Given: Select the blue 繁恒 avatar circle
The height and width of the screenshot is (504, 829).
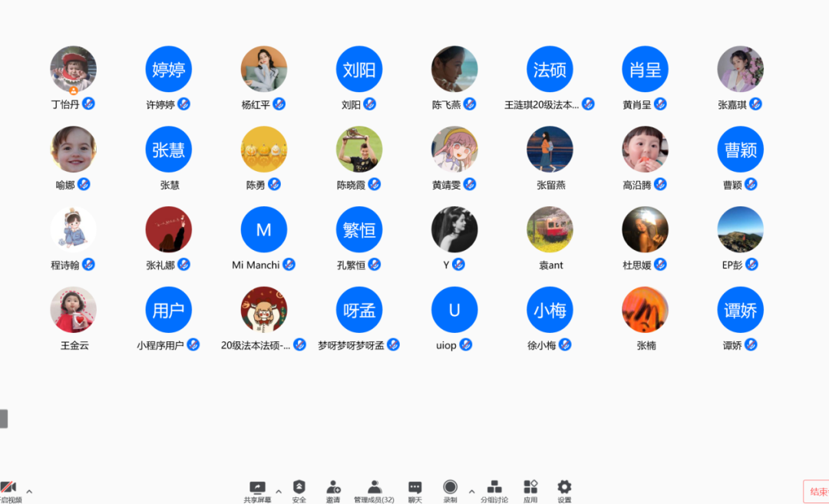Looking at the screenshot, I should [359, 229].
